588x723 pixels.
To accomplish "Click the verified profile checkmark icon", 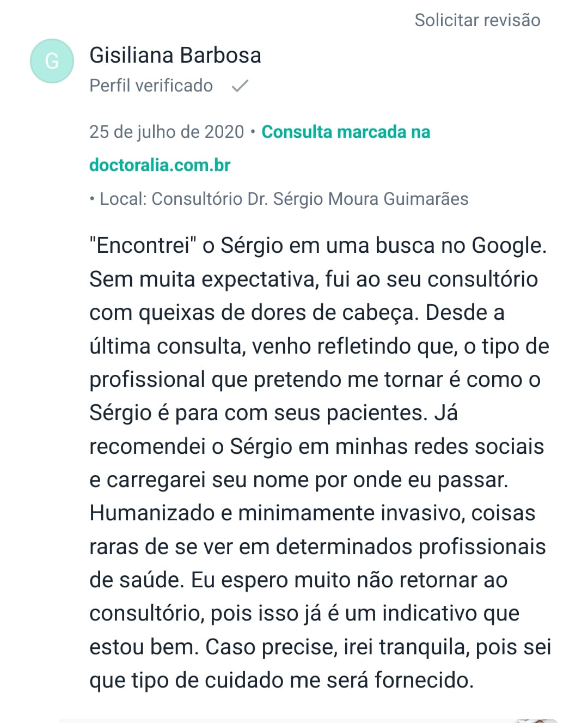I will point(240,86).
